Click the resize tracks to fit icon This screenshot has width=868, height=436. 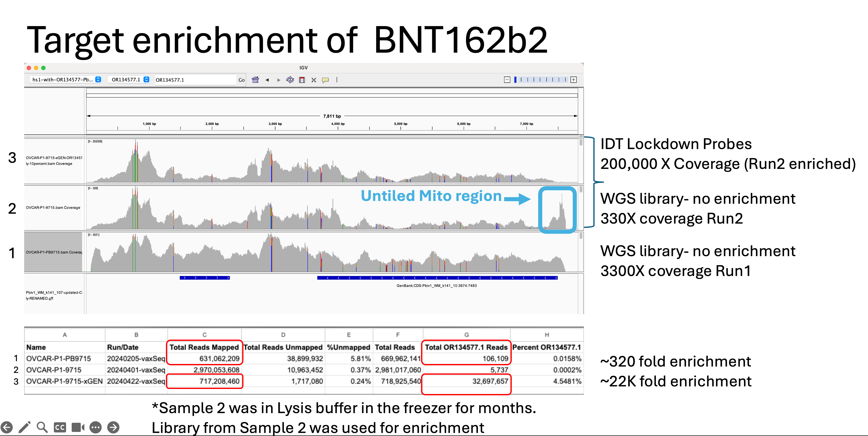(314, 80)
